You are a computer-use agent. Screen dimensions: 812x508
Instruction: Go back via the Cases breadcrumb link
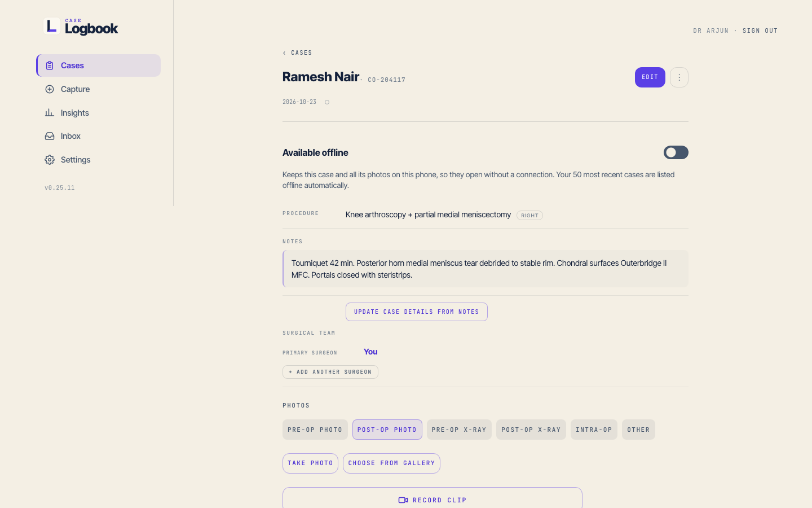pyautogui.click(x=297, y=52)
